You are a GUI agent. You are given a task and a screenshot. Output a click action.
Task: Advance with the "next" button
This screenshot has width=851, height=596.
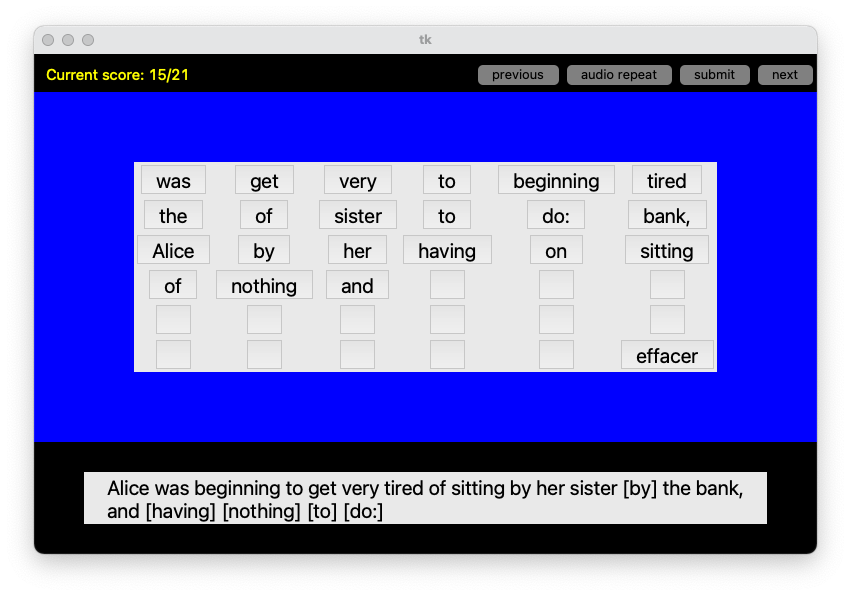[x=785, y=74]
